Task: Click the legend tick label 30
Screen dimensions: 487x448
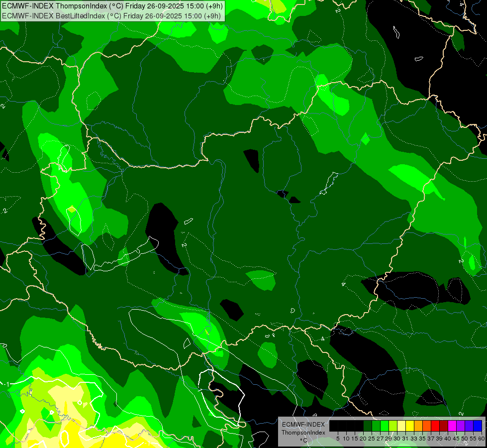Action: pyautogui.click(x=397, y=439)
